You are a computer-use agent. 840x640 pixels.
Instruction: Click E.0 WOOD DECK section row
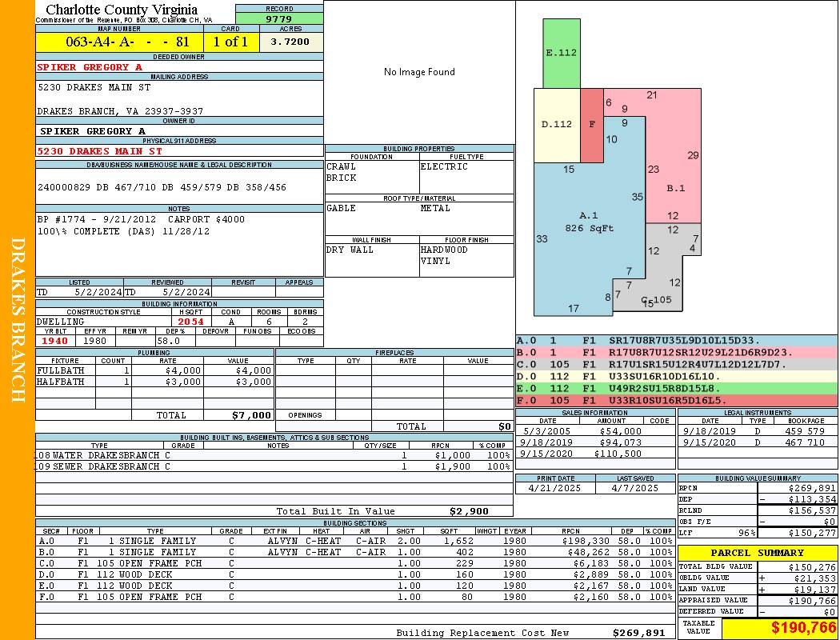point(355,586)
